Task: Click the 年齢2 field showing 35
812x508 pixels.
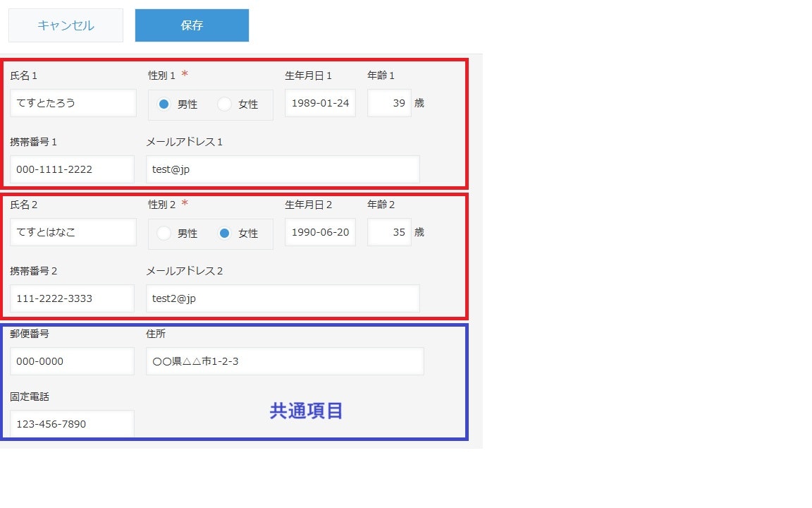Action: (389, 232)
